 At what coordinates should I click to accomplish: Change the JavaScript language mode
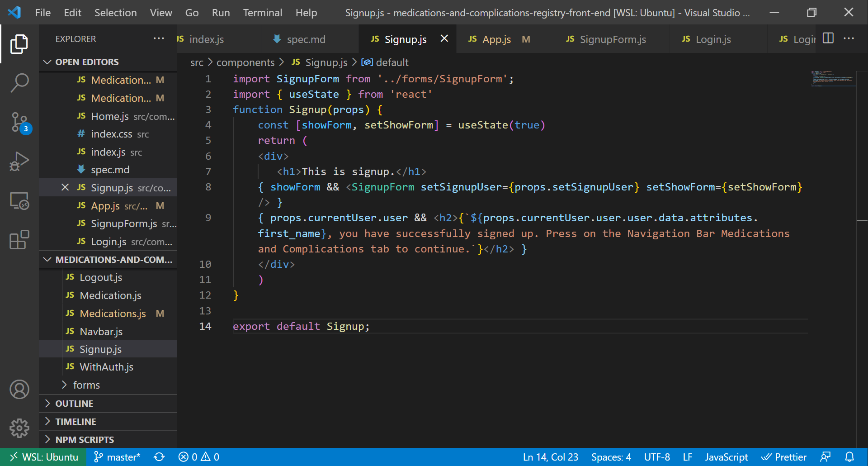726,457
